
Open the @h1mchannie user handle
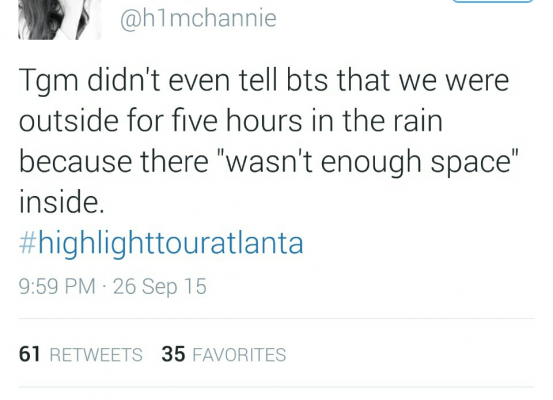tap(198, 18)
